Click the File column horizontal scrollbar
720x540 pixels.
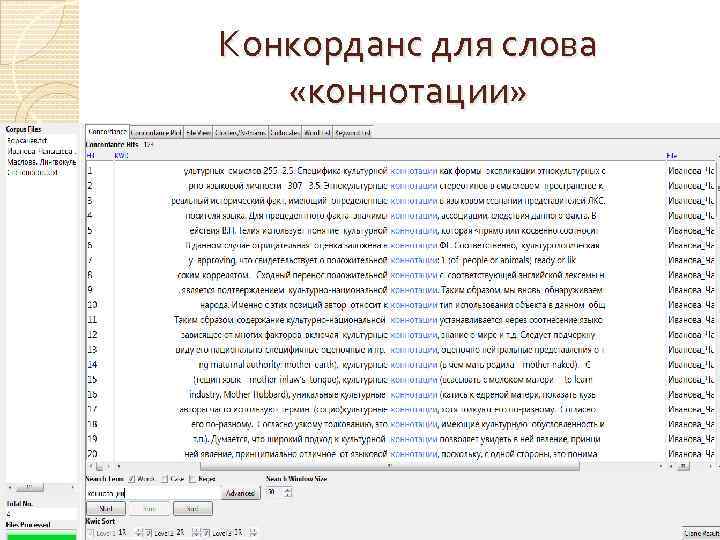pos(684,467)
